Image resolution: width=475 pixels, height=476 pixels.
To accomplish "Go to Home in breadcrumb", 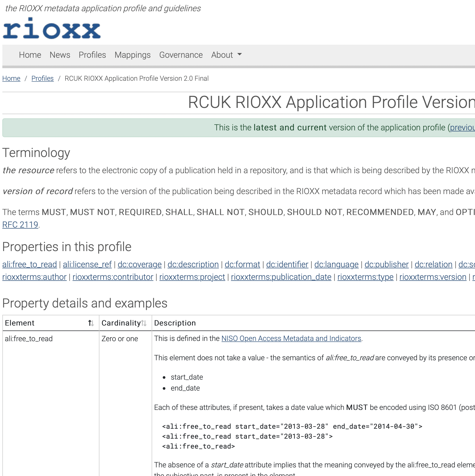I will tap(11, 78).
